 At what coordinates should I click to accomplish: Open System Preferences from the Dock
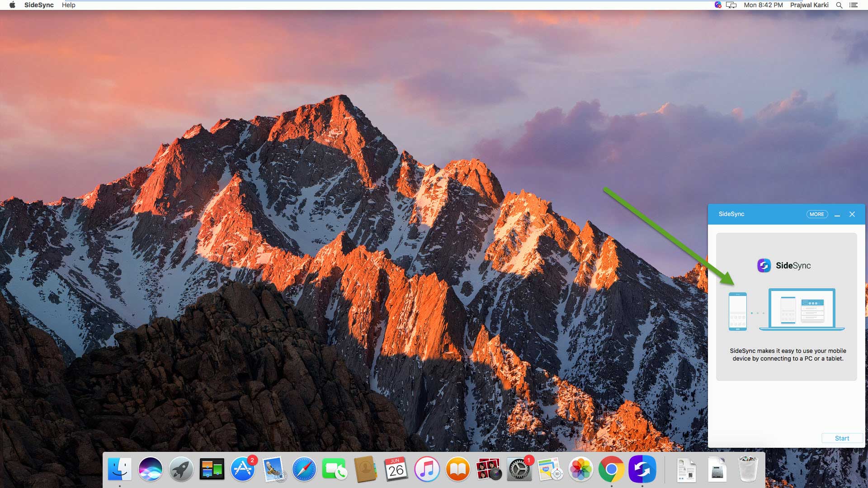coord(519,469)
